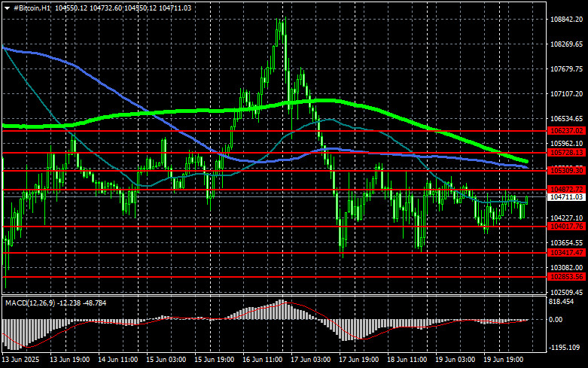588x368 pixels.
Task: Click price axis value 104227.10
Action: point(567,217)
